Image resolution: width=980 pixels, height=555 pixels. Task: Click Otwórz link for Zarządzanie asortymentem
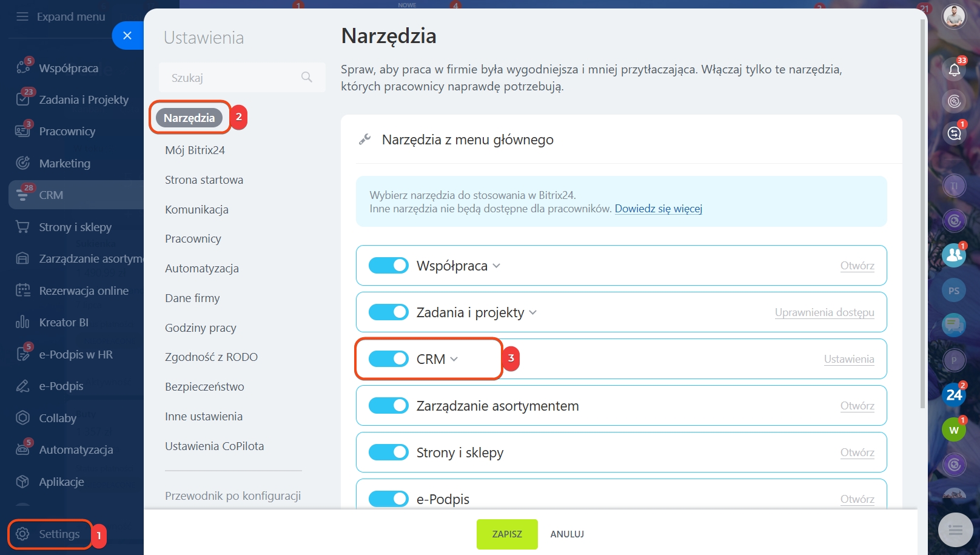(857, 406)
